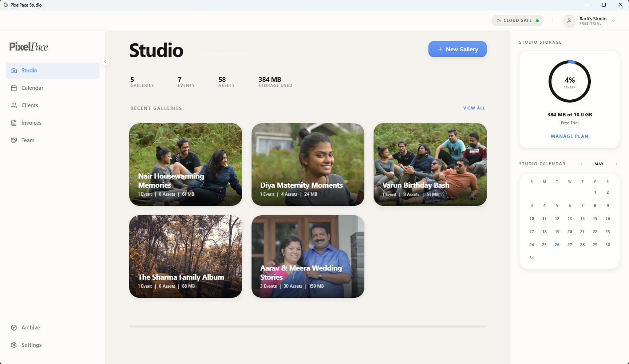Minimize the PixelPace Studio window
The height and width of the screenshot is (364, 629).
(x=587, y=5)
